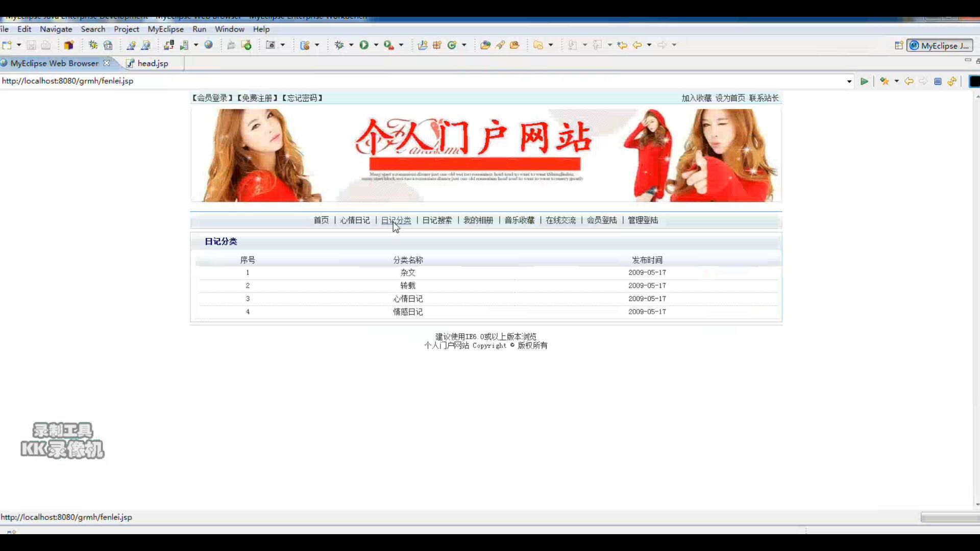Click the 在线交流 navigation link

click(560, 220)
